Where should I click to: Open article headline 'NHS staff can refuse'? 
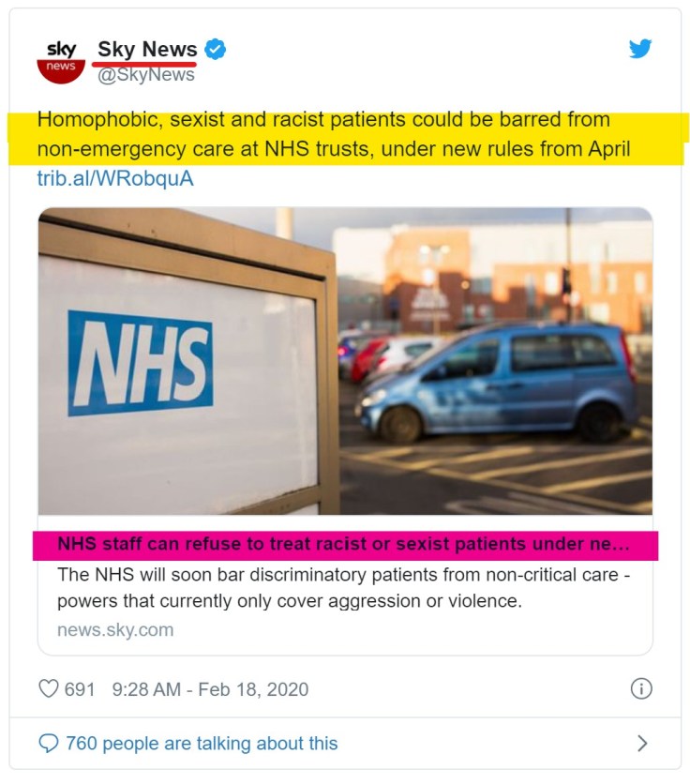pos(343,544)
